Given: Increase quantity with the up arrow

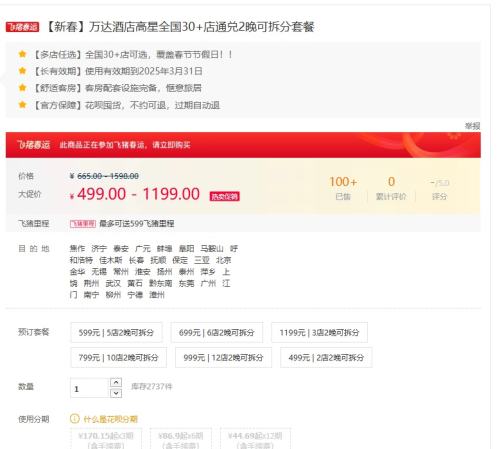Looking at the screenshot, I should 116,382.
